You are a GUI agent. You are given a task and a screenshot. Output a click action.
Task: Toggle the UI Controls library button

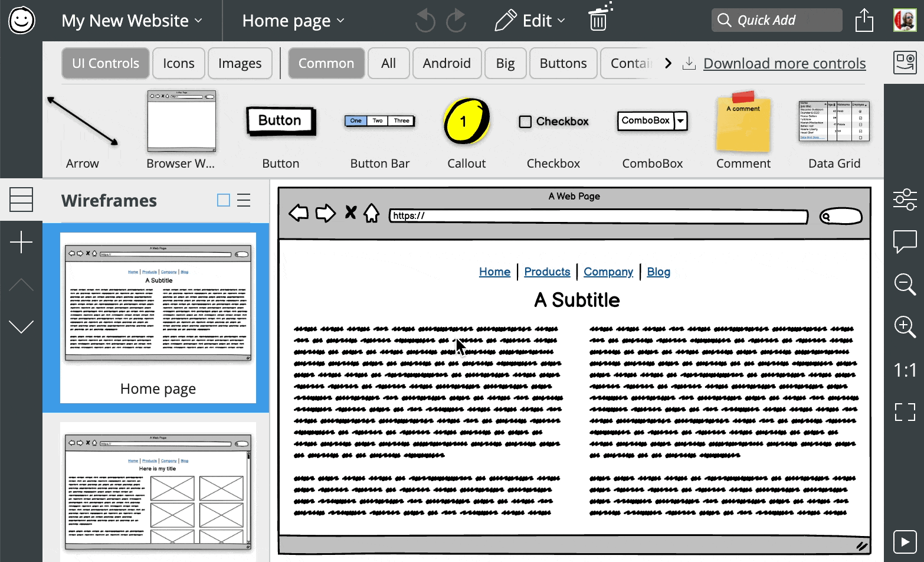point(106,63)
